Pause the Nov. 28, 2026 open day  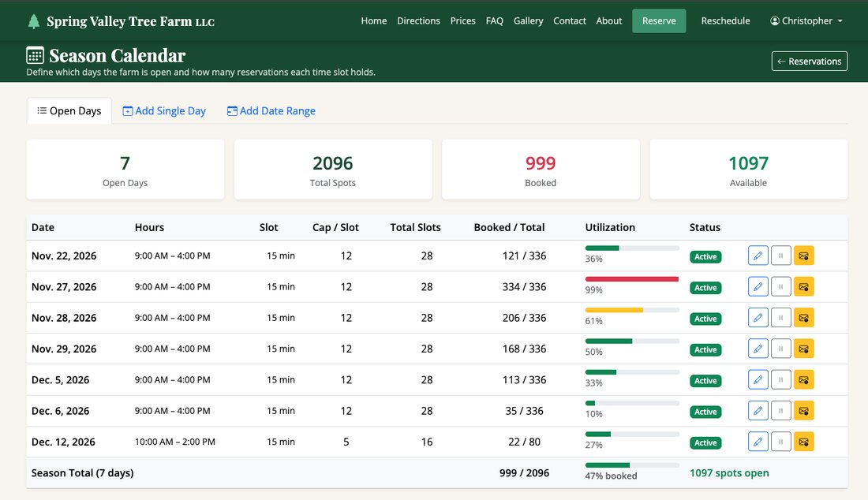pyautogui.click(x=780, y=318)
